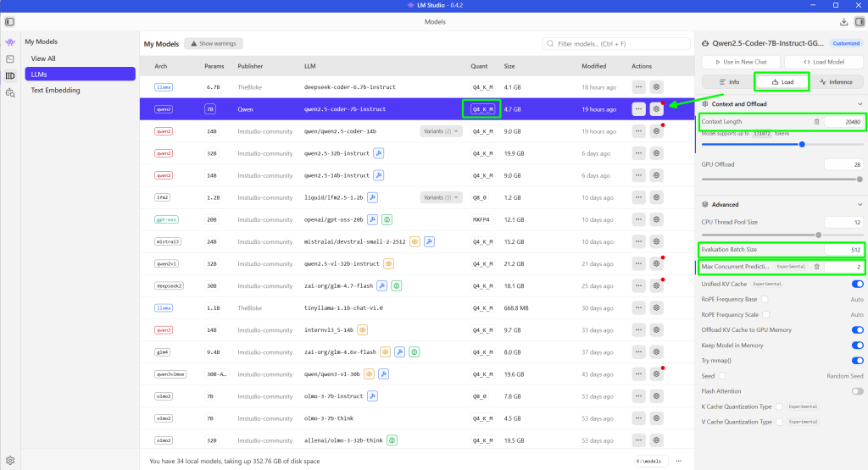Click gear icon for qwen2.5-coder-7b-instruct row
The height and width of the screenshot is (470, 868).
(x=655, y=109)
